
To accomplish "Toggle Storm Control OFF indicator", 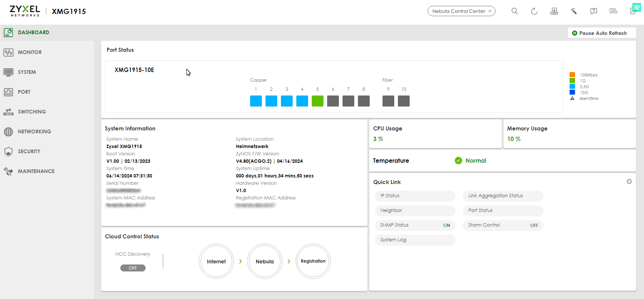I will [x=534, y=226].
